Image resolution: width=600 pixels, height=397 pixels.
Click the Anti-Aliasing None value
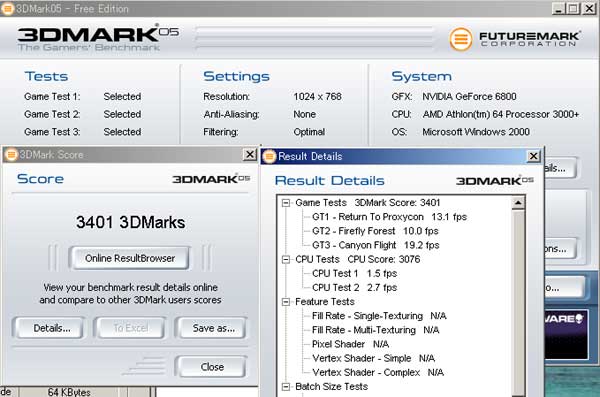click(x=305, y=114)
